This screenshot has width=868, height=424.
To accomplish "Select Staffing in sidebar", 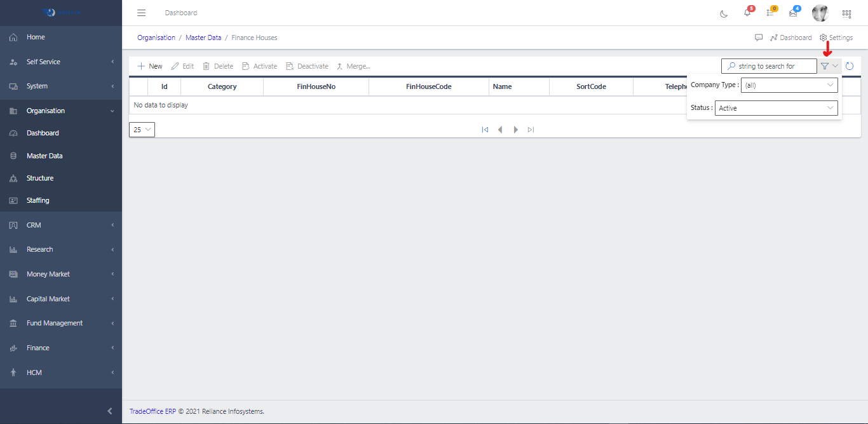I will [x=37, y=200].
